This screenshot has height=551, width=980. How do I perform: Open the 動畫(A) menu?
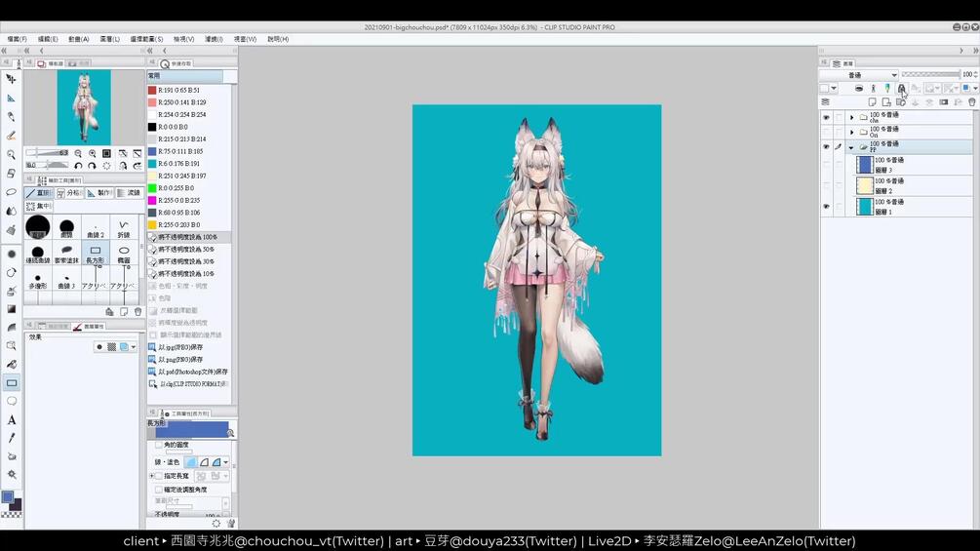79,39
